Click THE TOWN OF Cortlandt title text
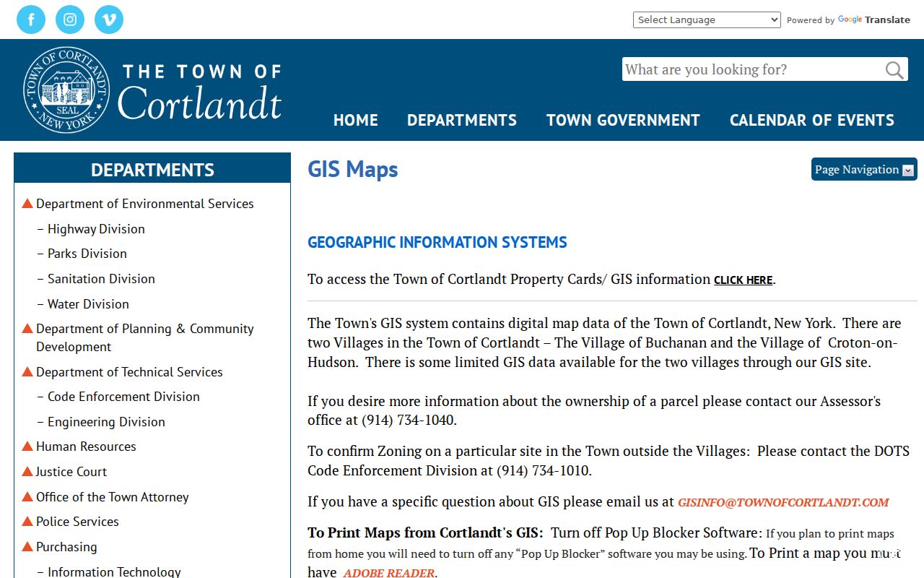Viewport: 924px width, 578px height. point(200,92)
